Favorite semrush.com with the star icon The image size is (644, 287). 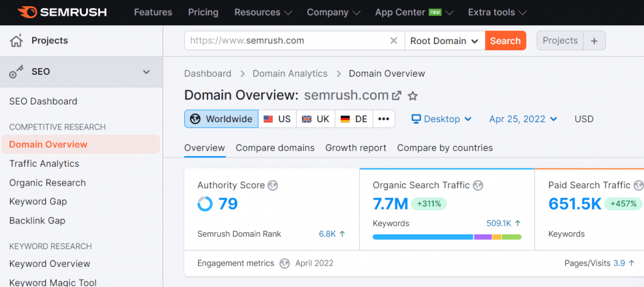tap(413, 96)
